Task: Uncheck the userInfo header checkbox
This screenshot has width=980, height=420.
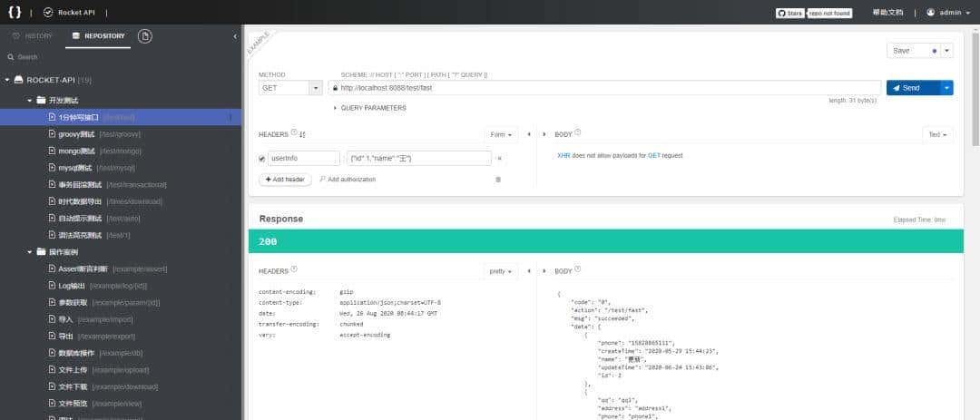Action: click(262, 159)
